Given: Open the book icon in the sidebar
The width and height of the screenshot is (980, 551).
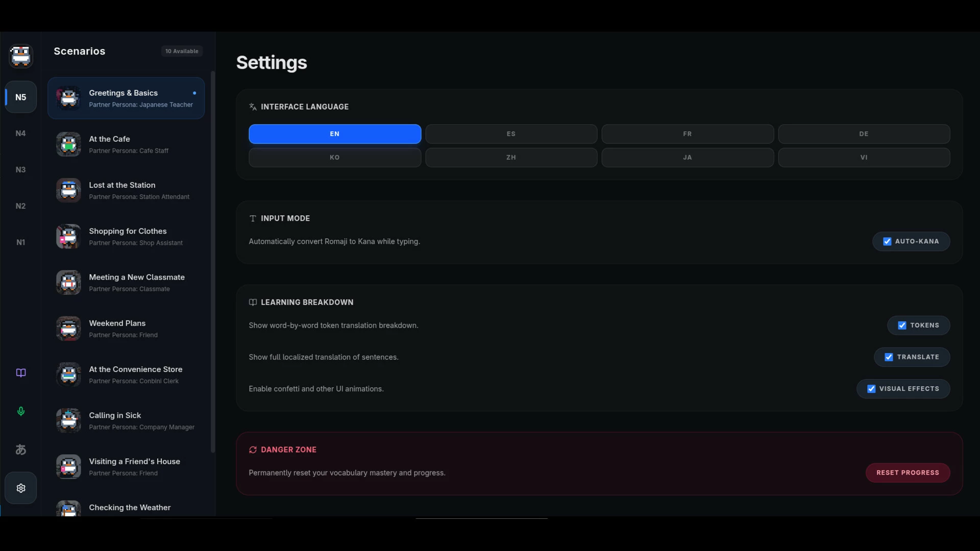Looking at the screenshot, I should pos(21,373).
